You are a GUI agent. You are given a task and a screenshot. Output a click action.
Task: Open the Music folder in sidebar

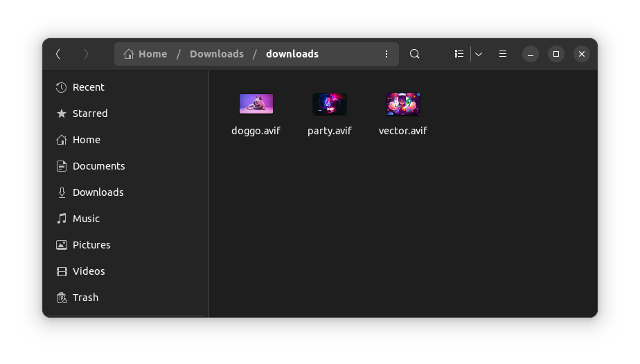click(x=86, y=219)
